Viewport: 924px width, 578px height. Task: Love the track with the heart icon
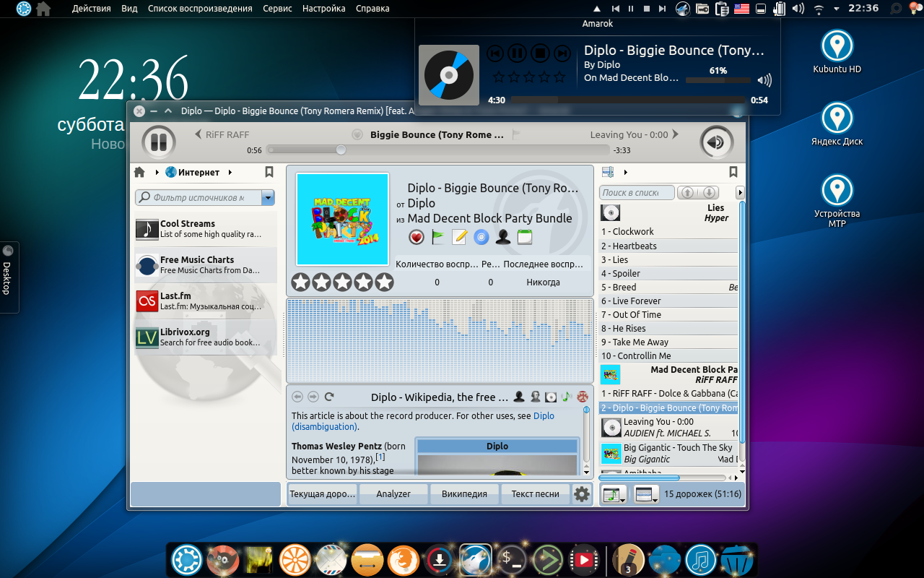click(417, 237)
